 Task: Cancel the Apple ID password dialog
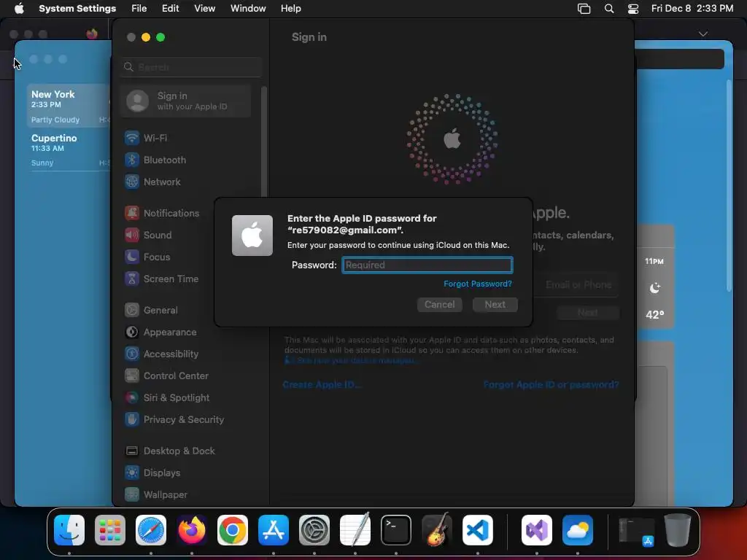click(x=439, y=305)
